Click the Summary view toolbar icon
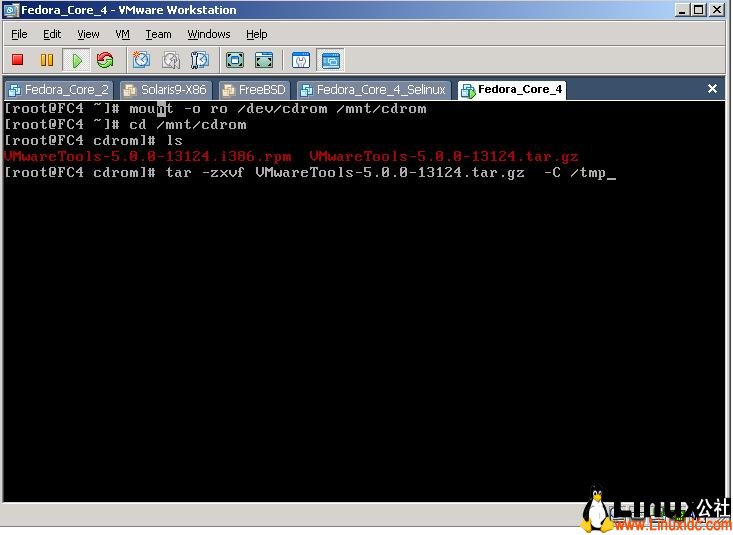The height and width of the screenshot is (535, 733). (301, 60)
